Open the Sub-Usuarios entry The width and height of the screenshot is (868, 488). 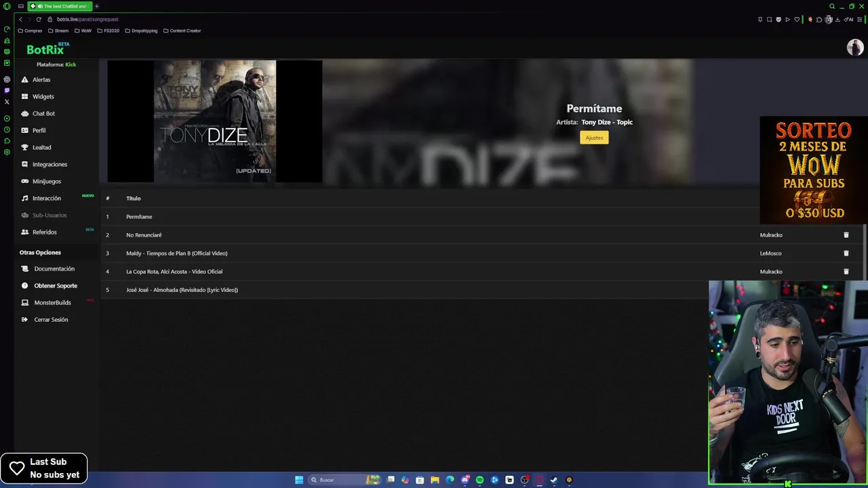click(x=50, y=216)
